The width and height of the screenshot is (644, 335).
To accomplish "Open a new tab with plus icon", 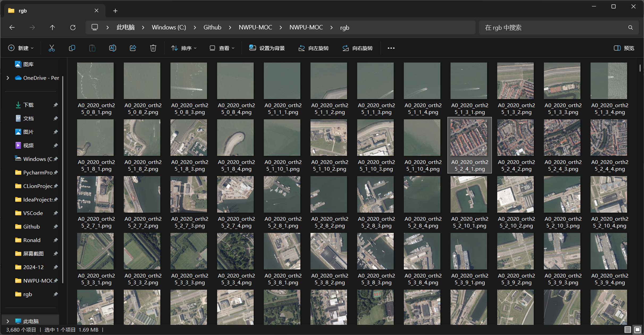I will click(x=115, y=11).
